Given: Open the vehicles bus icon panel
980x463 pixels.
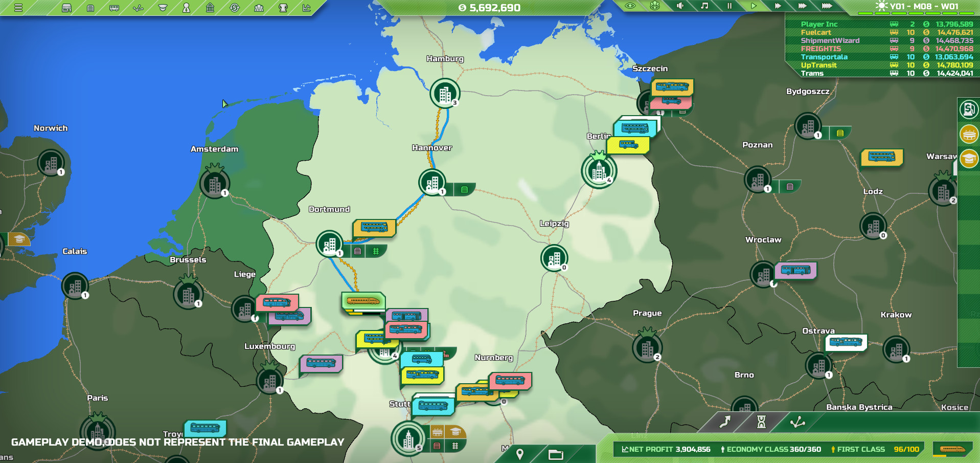Looking at the screenshot, I should [x=114, y=8].
